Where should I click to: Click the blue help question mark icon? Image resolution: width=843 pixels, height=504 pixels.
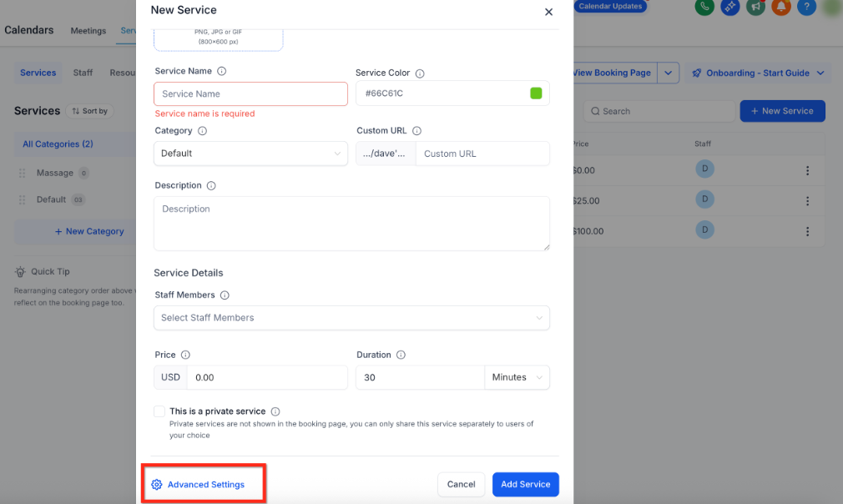pyautogui.click(x=805, y=7)
